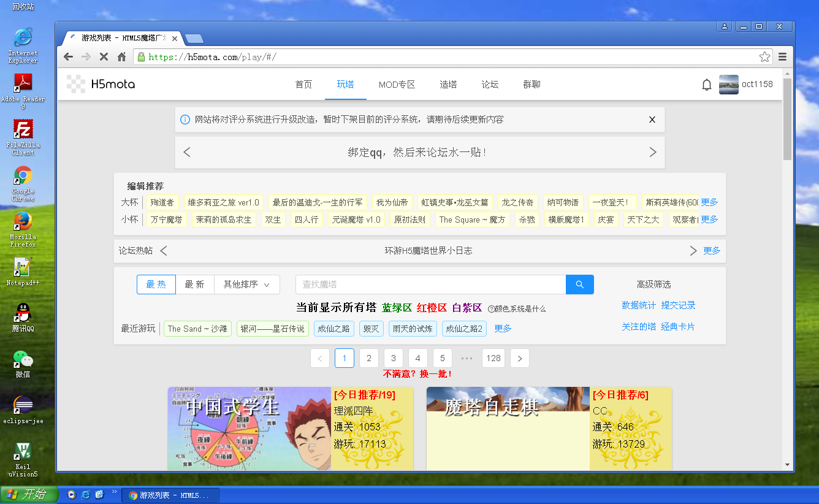Open the Chrome hamburger menu
The image size is (819, 504).
click(782, 57)
